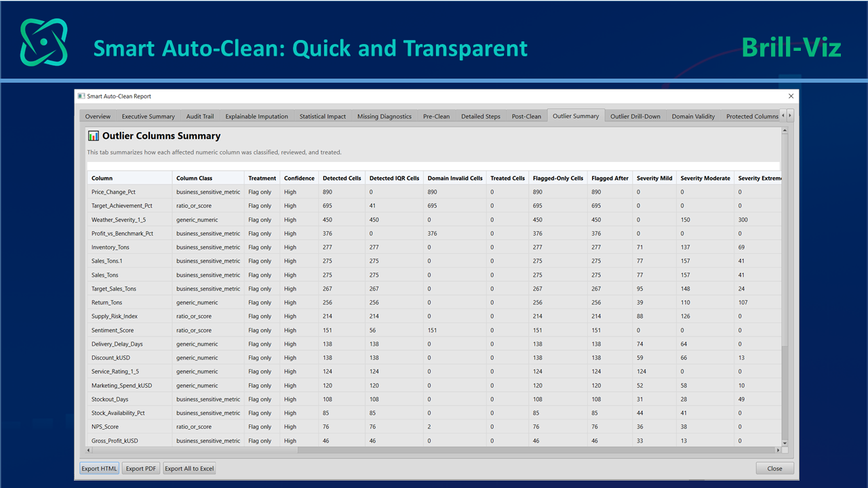Open the Outlier Drill-Down tab

tap(635, 117)
